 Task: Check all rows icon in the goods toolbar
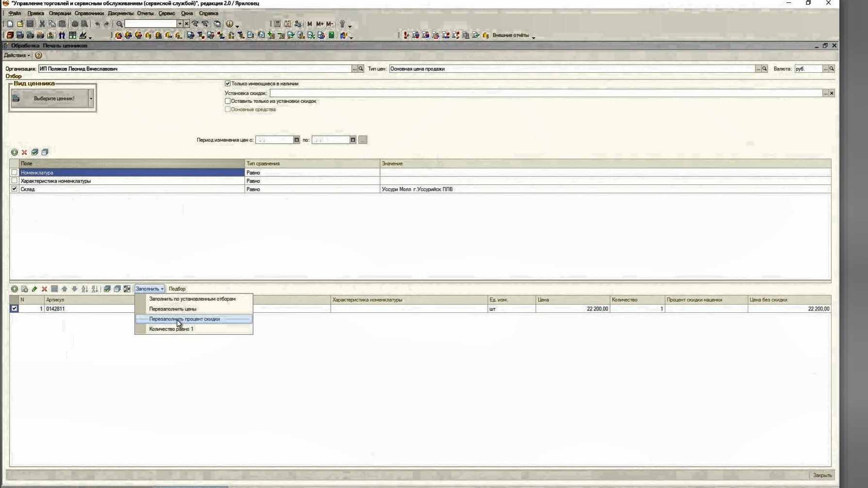107,289
